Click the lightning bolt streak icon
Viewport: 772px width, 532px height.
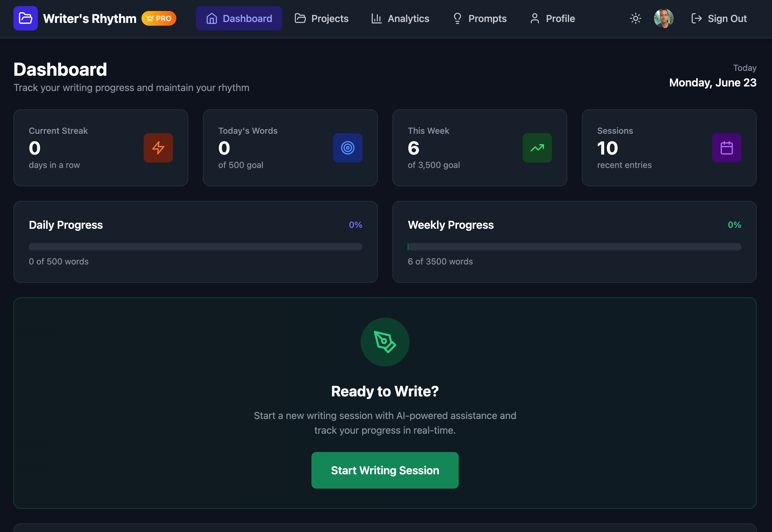coord(158,148)
